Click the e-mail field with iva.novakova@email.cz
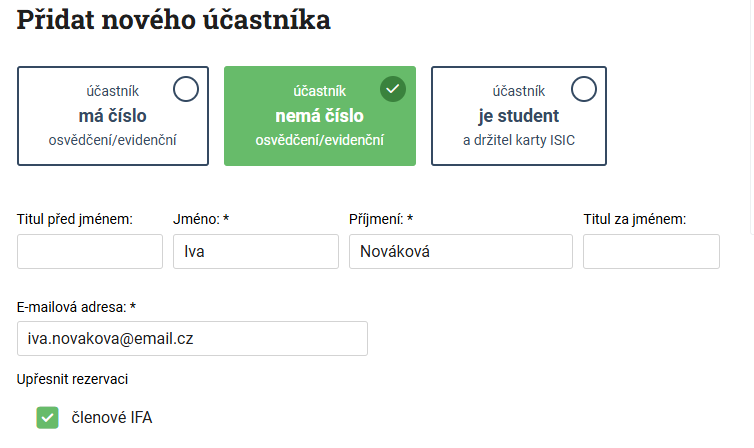The height and width of the screenshot is (448, 754). point(192,338)
